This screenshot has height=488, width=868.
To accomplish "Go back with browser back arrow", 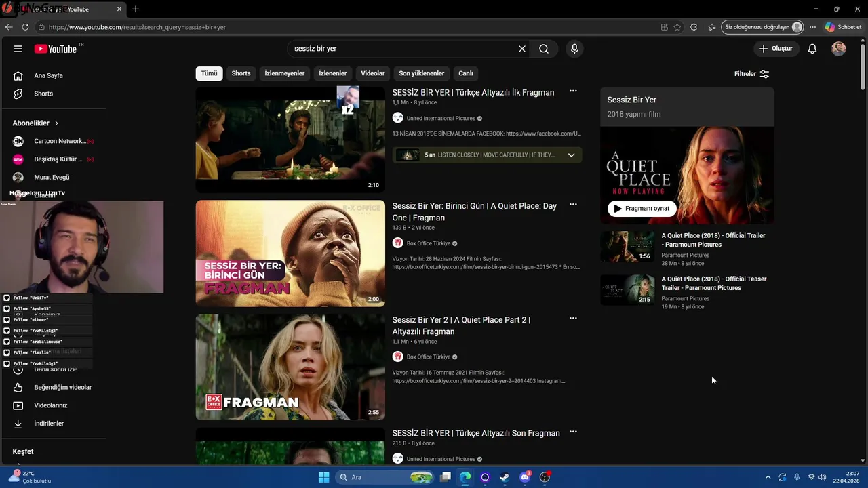I will [9, 27].
